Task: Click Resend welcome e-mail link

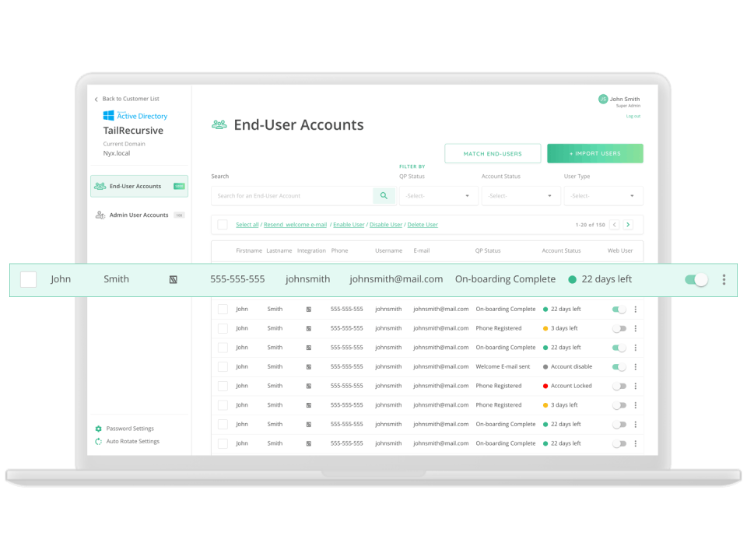Action: coord(296,225)
